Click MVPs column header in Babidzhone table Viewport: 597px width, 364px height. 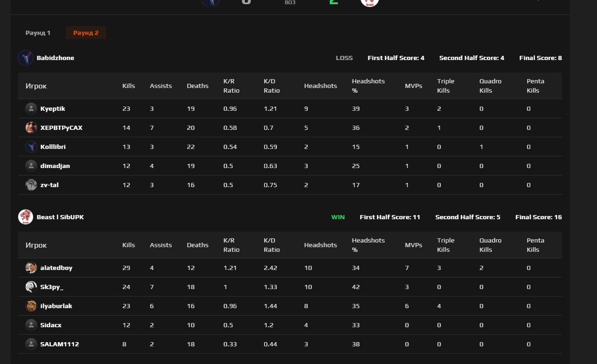point(414,86)
